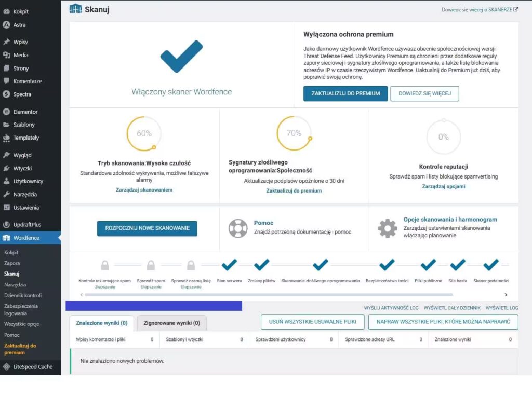This screenshot has width=532, height=396.
Task: Click the horizontal scan stages scrollbar
Action: point(269,295)
